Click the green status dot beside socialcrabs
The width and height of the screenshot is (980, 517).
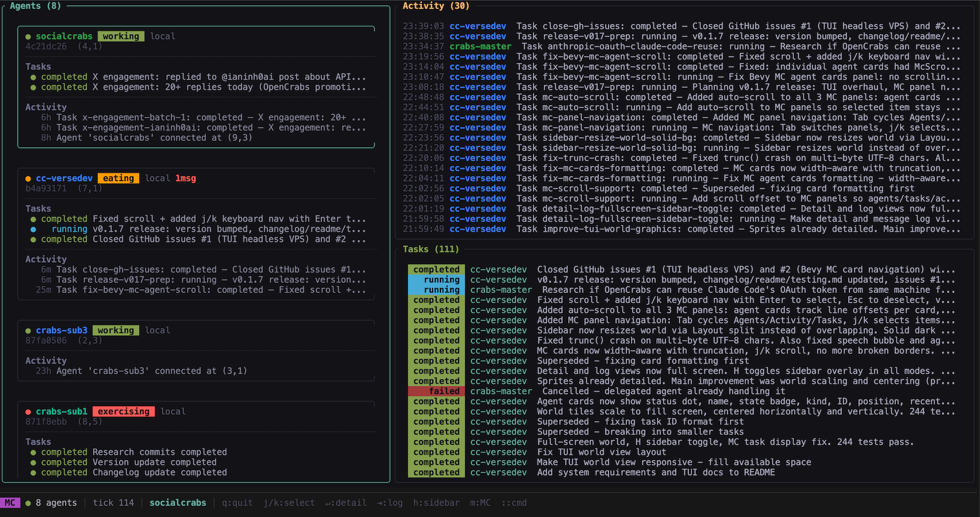(x=28, y=36)
